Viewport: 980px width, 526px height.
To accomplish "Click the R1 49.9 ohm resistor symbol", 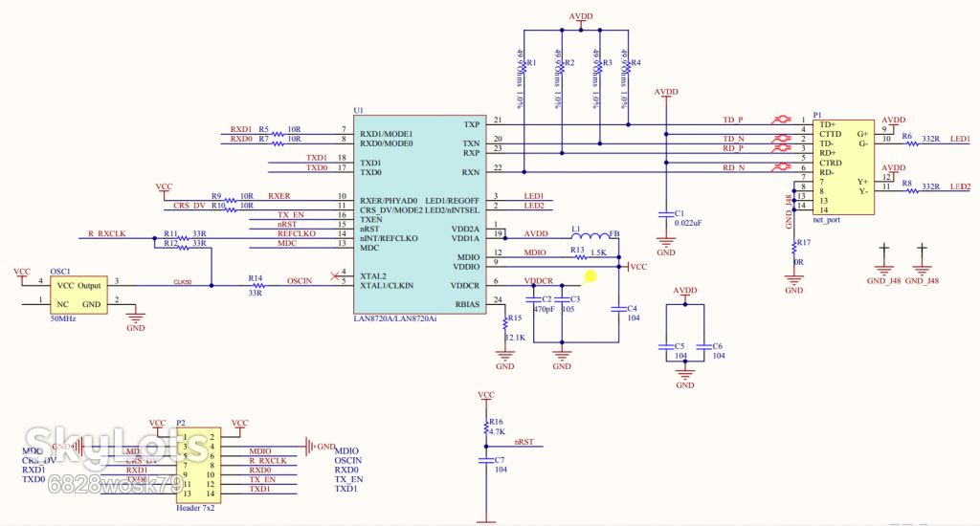I will (524, 68).
